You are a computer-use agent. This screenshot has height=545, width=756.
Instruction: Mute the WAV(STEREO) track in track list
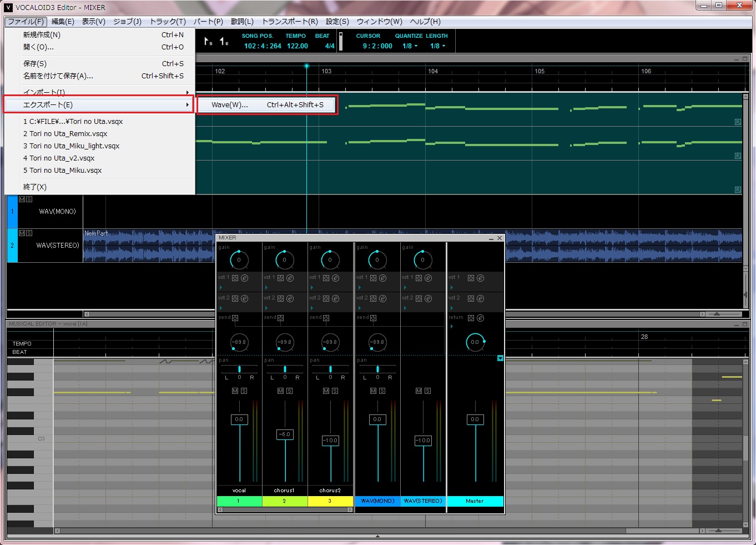(x=22, y=233)
